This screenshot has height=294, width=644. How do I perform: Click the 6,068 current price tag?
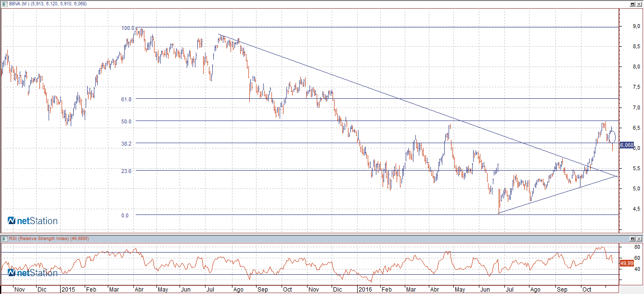626,145
